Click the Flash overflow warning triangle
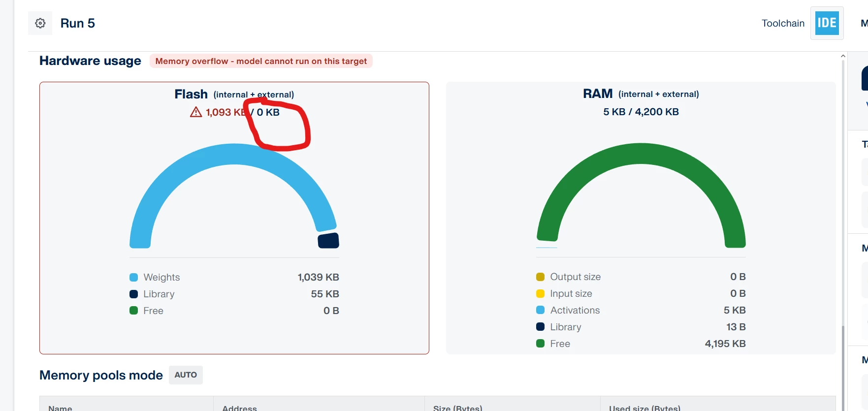 pyautogui.click(x=196, y=112)
